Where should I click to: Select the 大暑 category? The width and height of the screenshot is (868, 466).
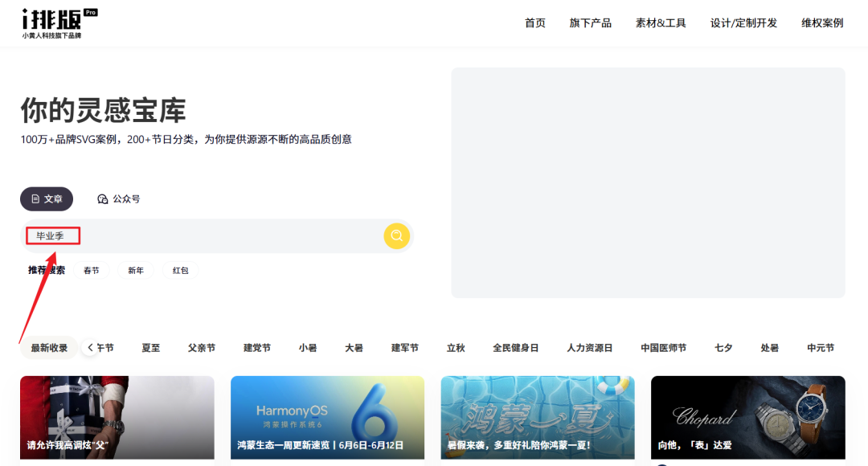354,348
